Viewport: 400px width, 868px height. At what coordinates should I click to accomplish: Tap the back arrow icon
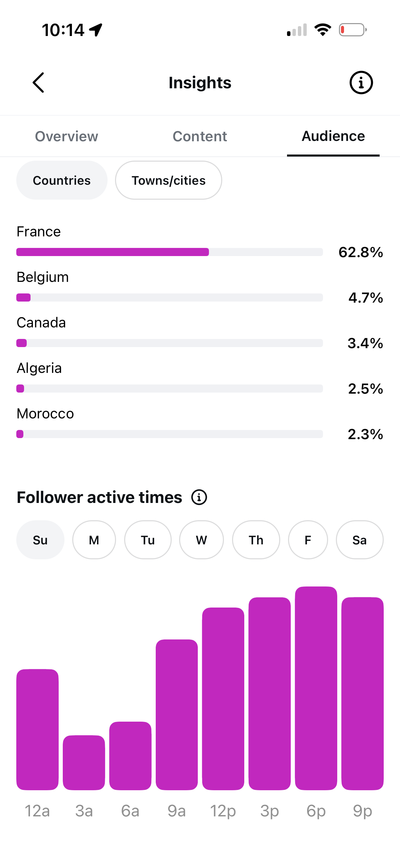click(x=38, y=83)
